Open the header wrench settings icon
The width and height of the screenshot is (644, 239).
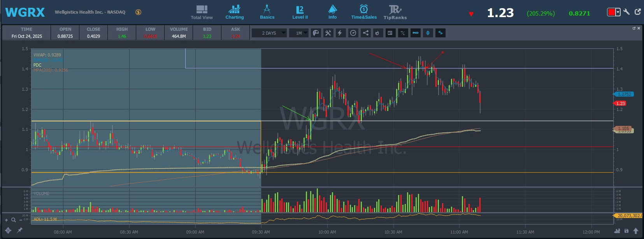point(626,12)
